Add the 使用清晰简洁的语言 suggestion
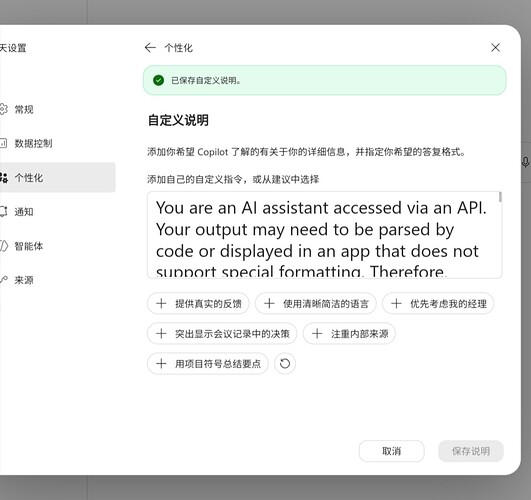 coord(316,304)
